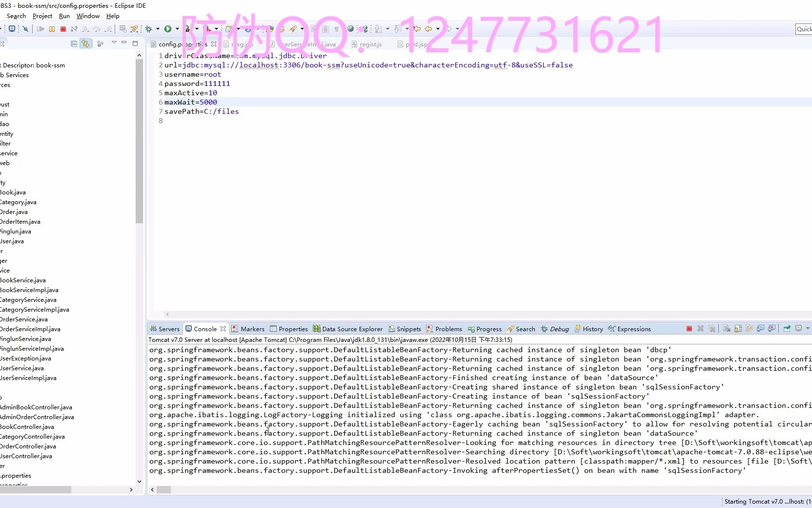This screenshot has width=812, height=508.
Task: Select OrderItem.java in project tree
Action: pos(20,221)
